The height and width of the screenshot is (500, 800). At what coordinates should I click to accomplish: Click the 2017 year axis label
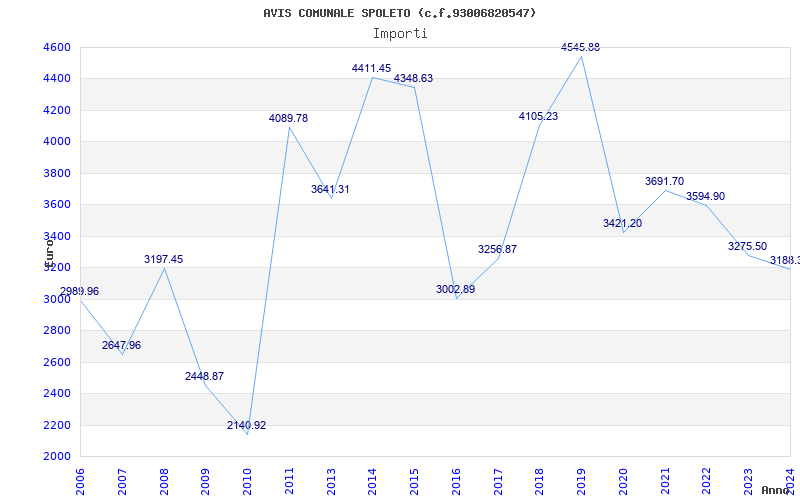pos(498,482)
